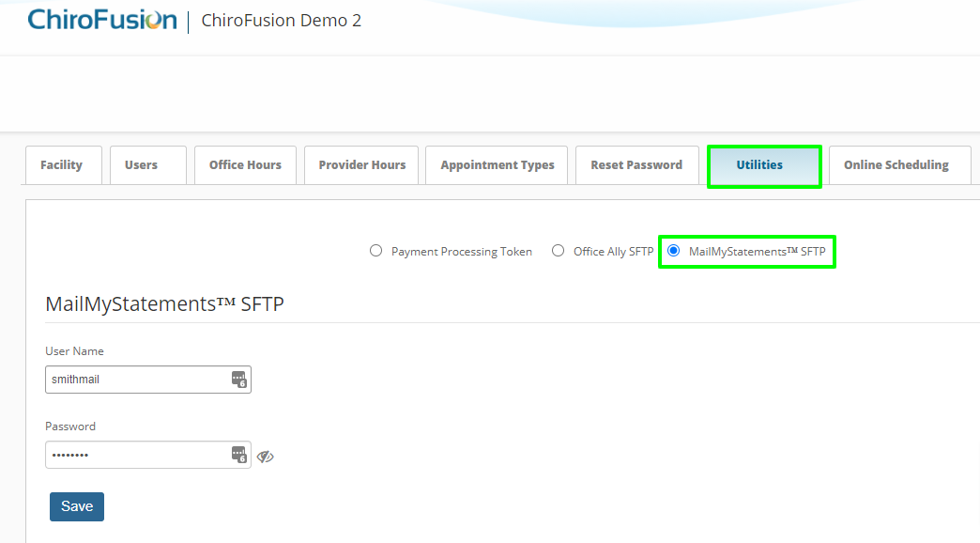
Task: Open the Office Hours tab
Action: click(x=245, y=165)
